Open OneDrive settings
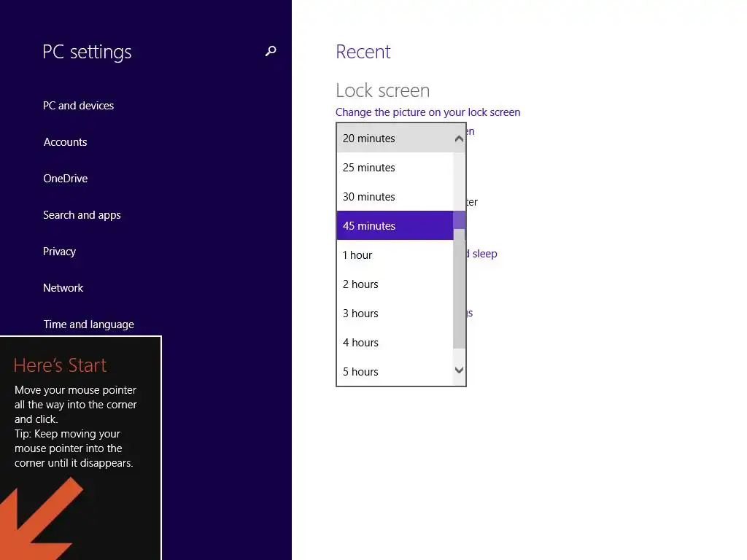This screenshot has height=560, width=747. click(x=65, y=179)
